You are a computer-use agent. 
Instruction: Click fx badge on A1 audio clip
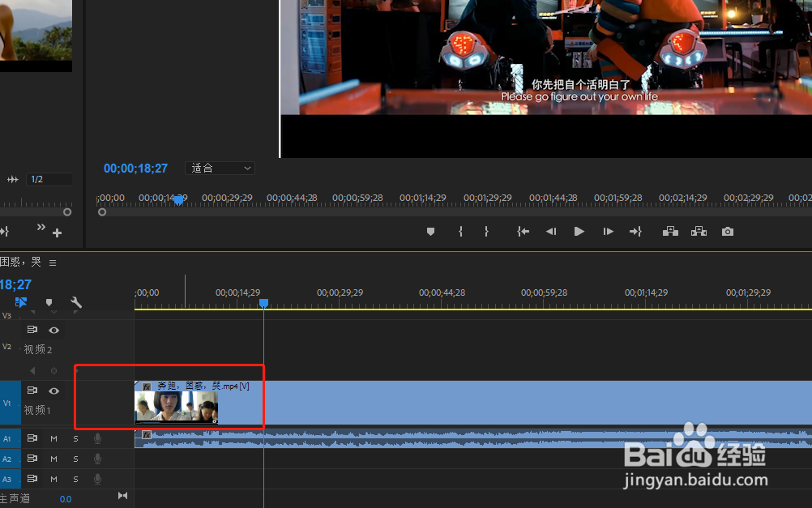coord(147,434)
